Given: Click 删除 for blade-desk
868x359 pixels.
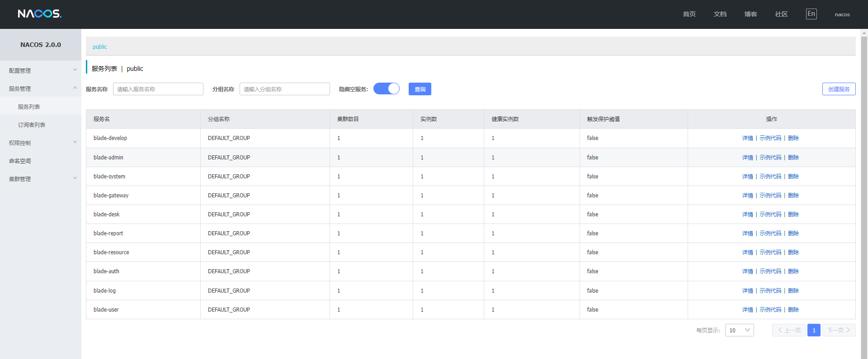Looking at the screenshot, I should click(793, 214).
